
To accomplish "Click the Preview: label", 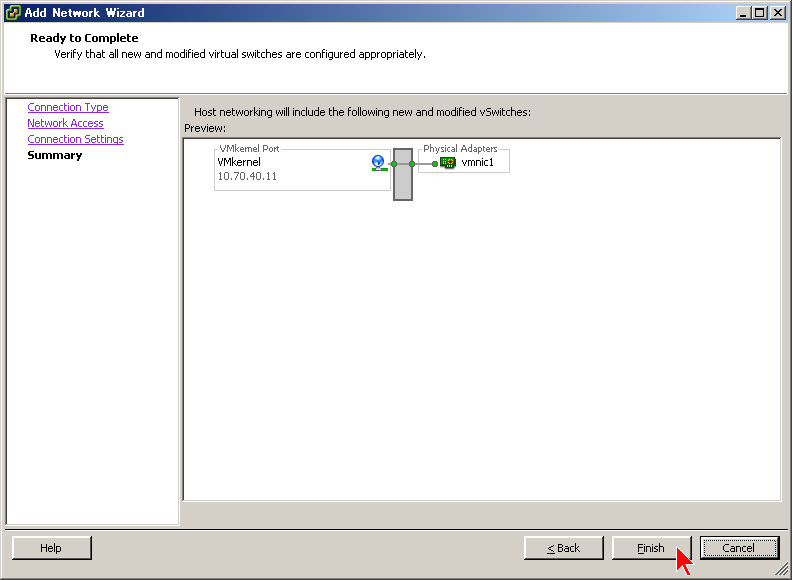I will pos(205,128).
